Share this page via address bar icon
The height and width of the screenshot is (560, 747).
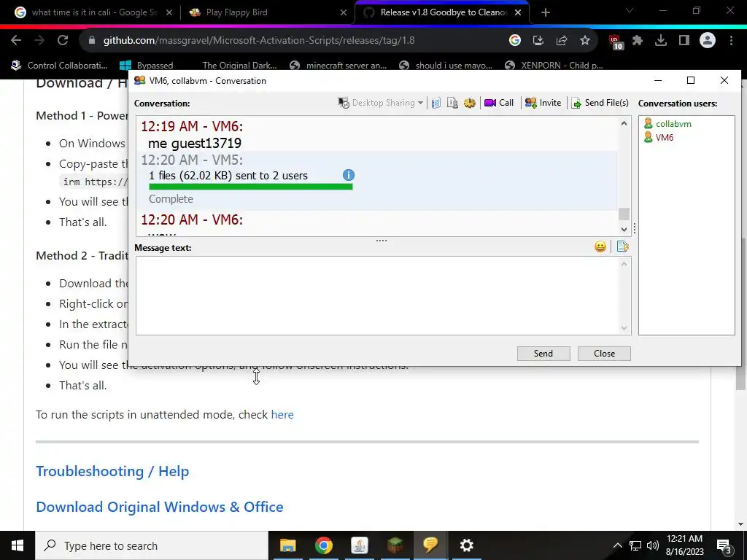(x=562, y=41)
